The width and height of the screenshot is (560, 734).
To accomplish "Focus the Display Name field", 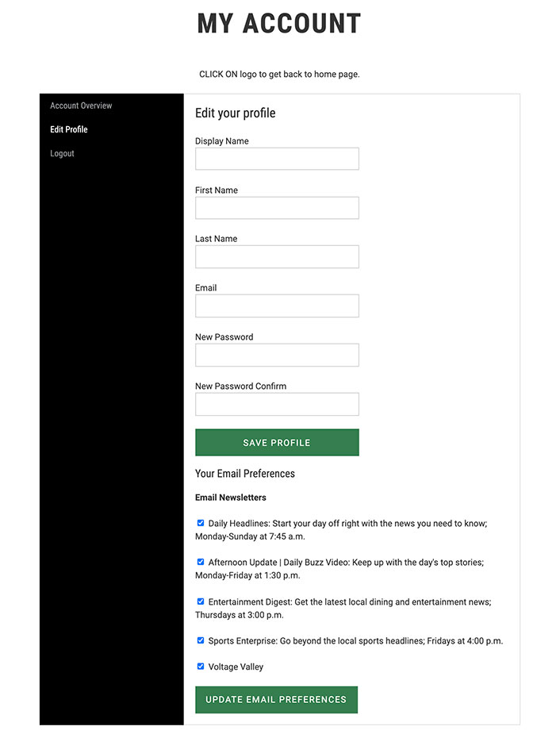I will [x=277, y=159].
